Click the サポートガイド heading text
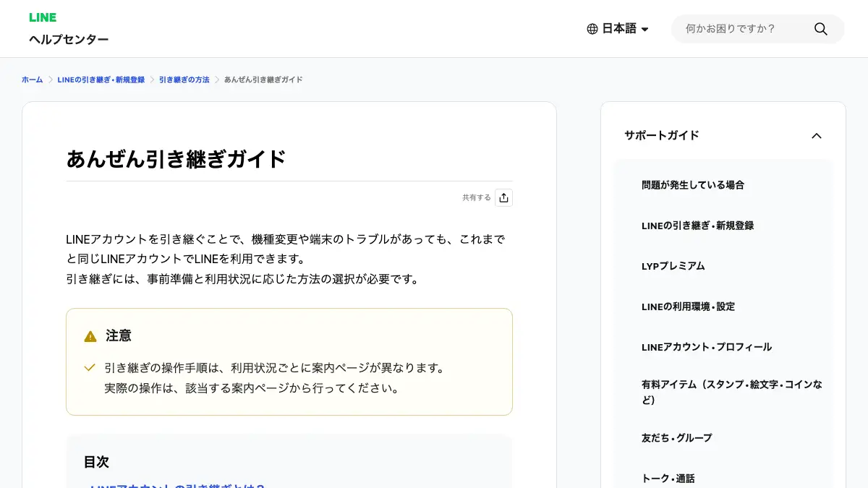Viewport: 868px width, 488px height. pyautogui.click(x=662, y=135)
